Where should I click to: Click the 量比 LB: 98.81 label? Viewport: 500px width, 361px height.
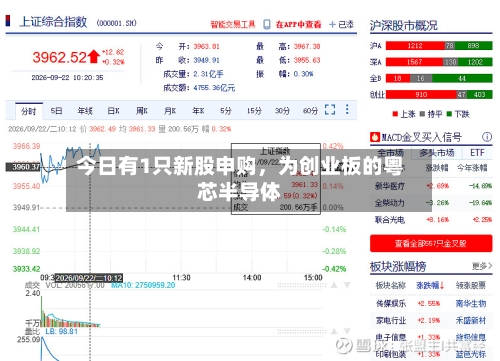[61, 331]
